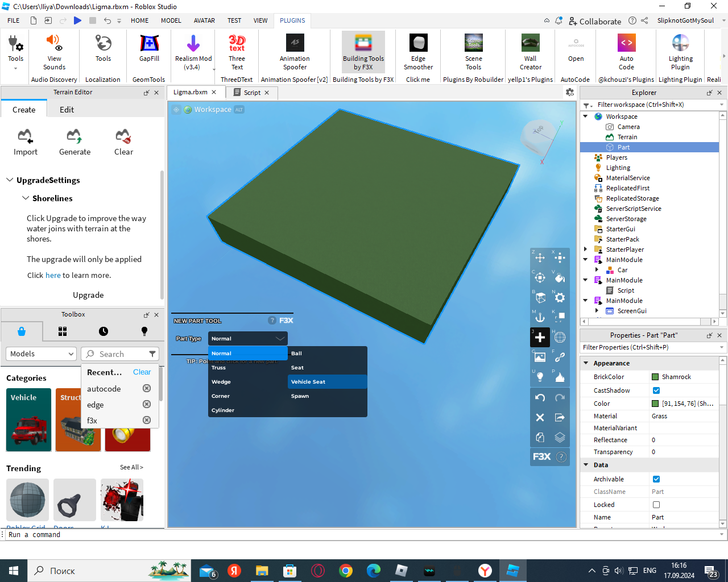Open the F3X explorer layers icon
The image size is (728, 582).
point(560,437)
